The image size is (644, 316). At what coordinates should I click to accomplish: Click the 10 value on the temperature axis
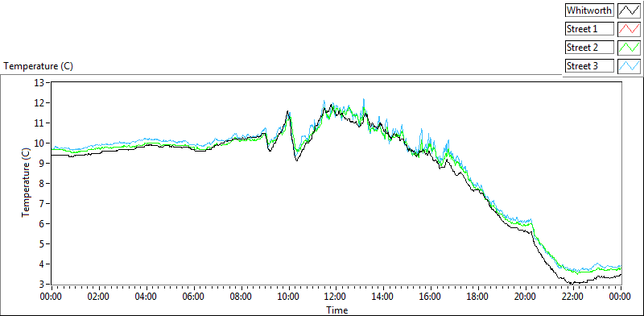click(x=39, y=143)
